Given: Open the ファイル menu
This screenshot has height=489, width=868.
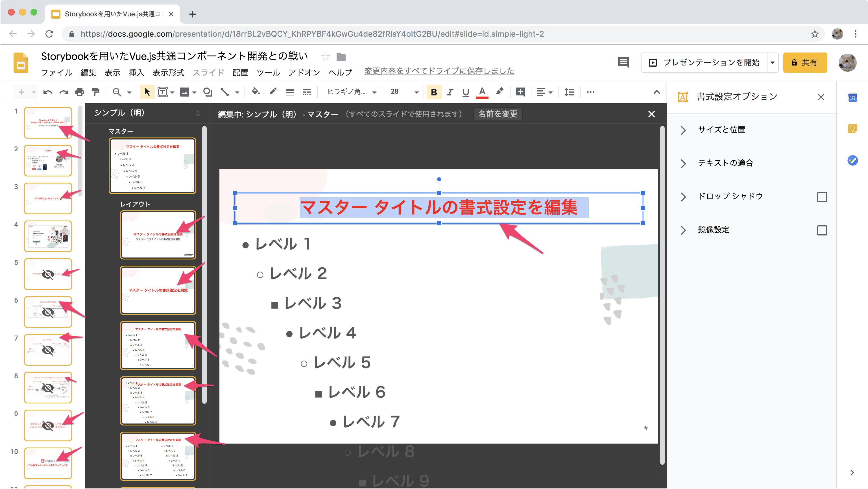Looking at the screenshot, I should [x=56, y=73].
